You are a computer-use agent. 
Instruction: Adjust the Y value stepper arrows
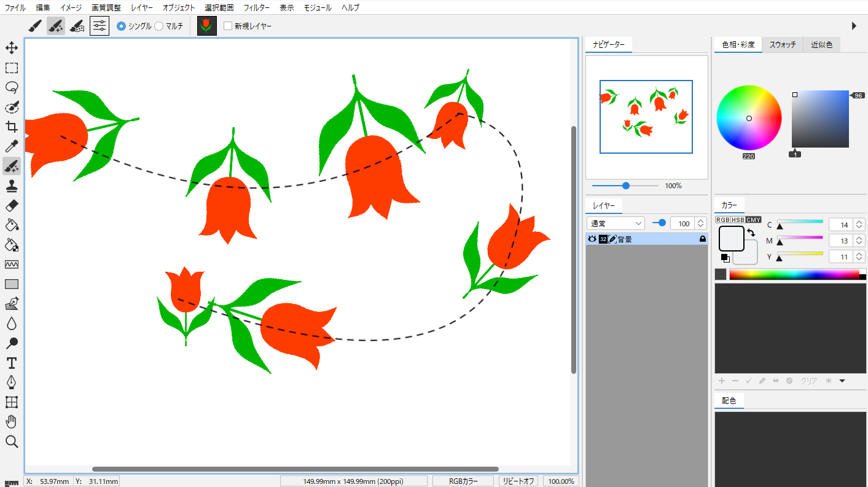click(859, 257)
